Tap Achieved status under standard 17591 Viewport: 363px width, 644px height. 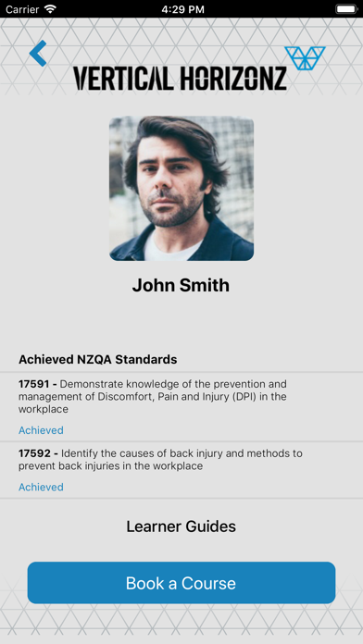pos(41,430)
